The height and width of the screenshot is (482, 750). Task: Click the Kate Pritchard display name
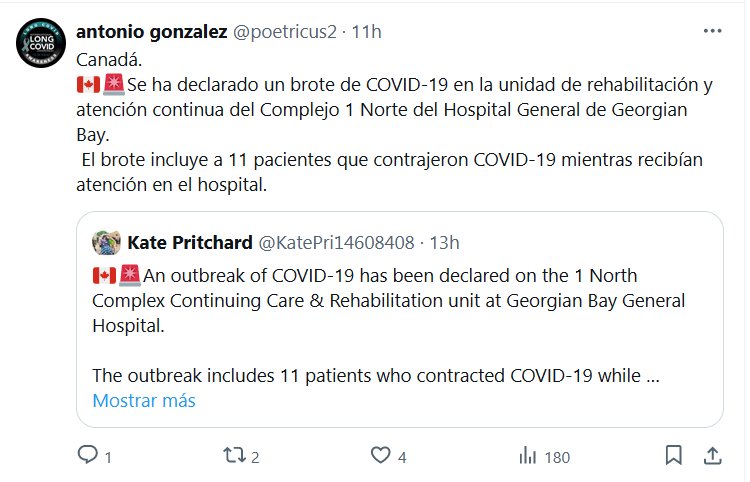190,242
